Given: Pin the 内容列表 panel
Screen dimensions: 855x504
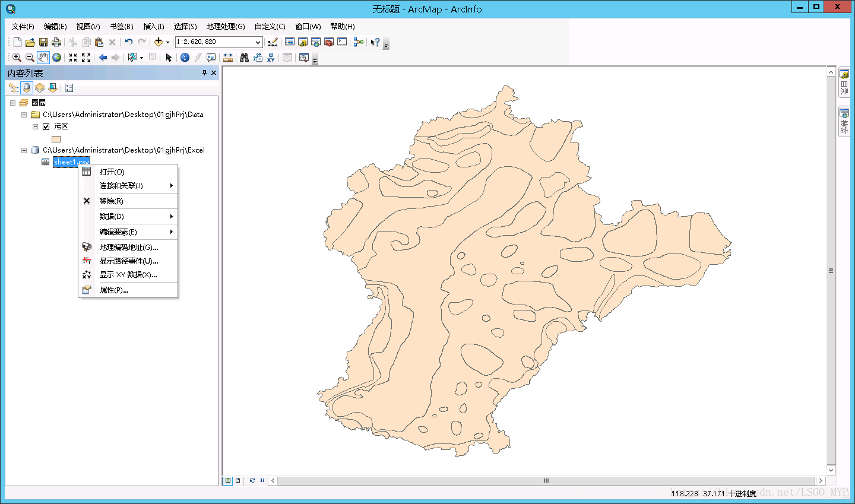Looking at the screenshot, I should pyautogui.click(x=204, y=72).
